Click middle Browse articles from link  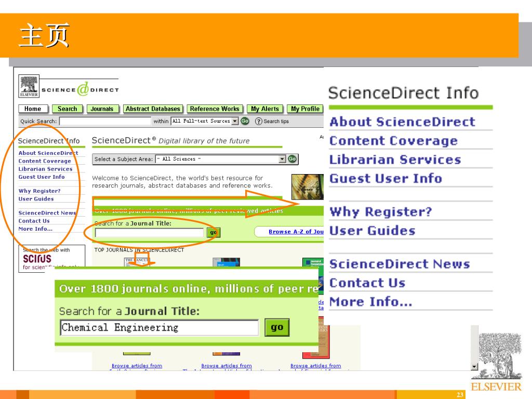coord(227,366)
